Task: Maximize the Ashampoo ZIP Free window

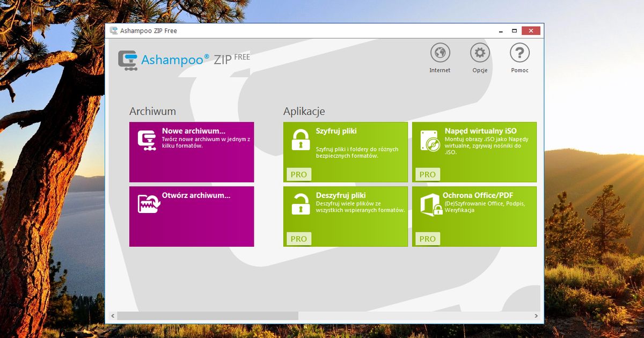Action: (514, 31)
